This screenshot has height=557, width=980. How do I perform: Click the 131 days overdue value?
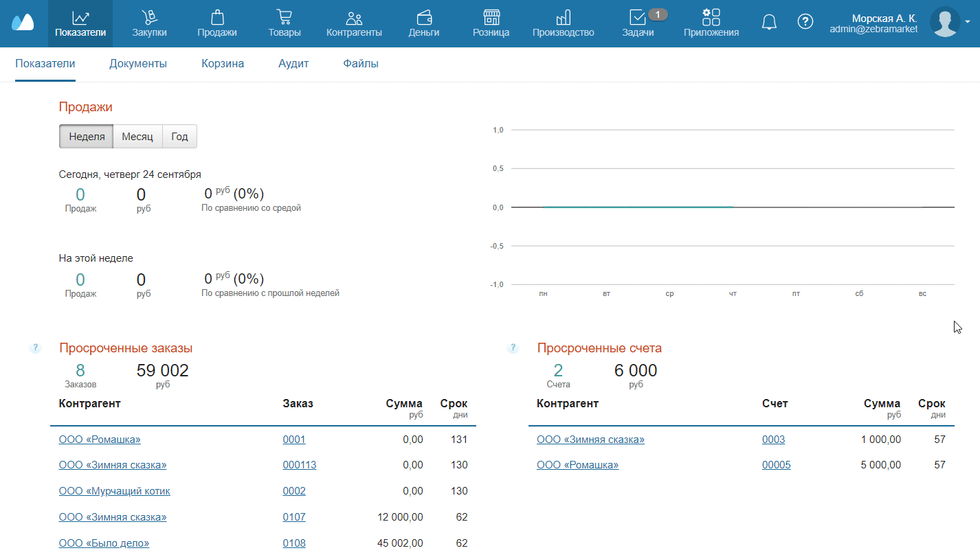pos(459,440)
